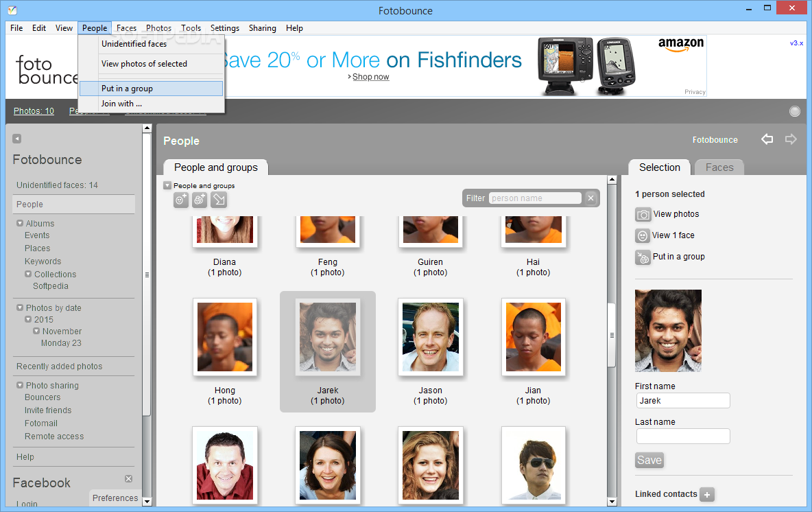
Task: Open the Edit menu
Action: [x=39, y=28]
